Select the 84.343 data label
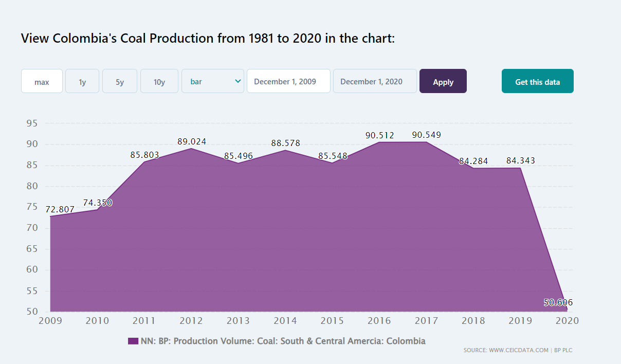 521,160
